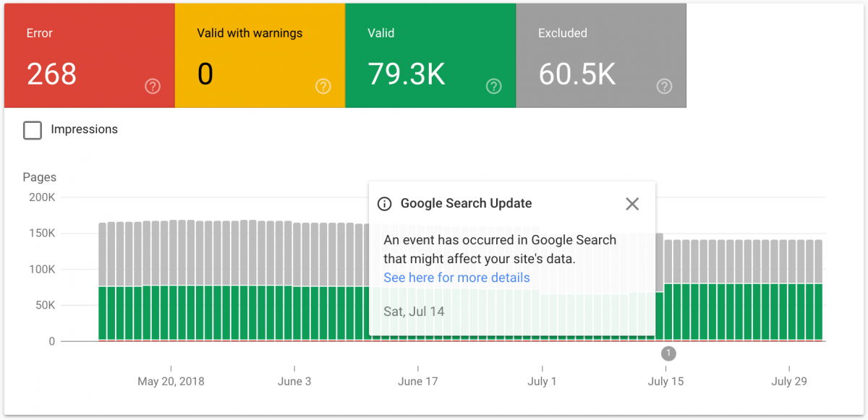
Task: Toggle the Valid with warnings card
Action: 259,55
